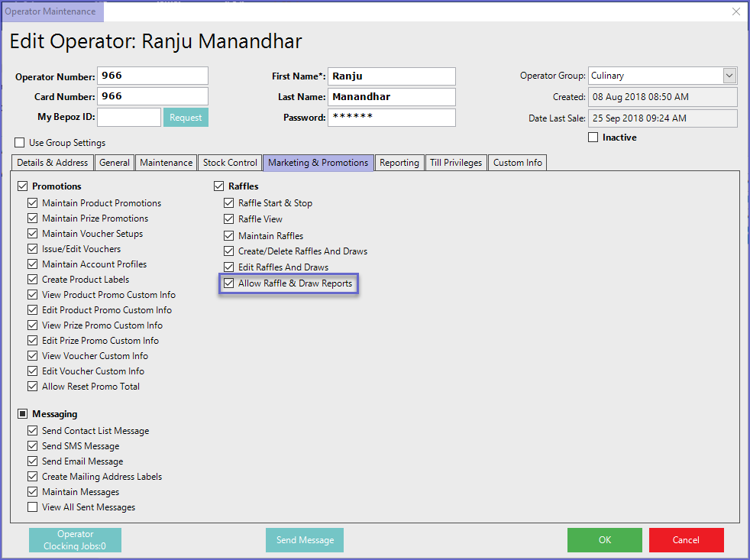Close the Operator Maintenance window
750x560 pixels.
coord(735,11)
